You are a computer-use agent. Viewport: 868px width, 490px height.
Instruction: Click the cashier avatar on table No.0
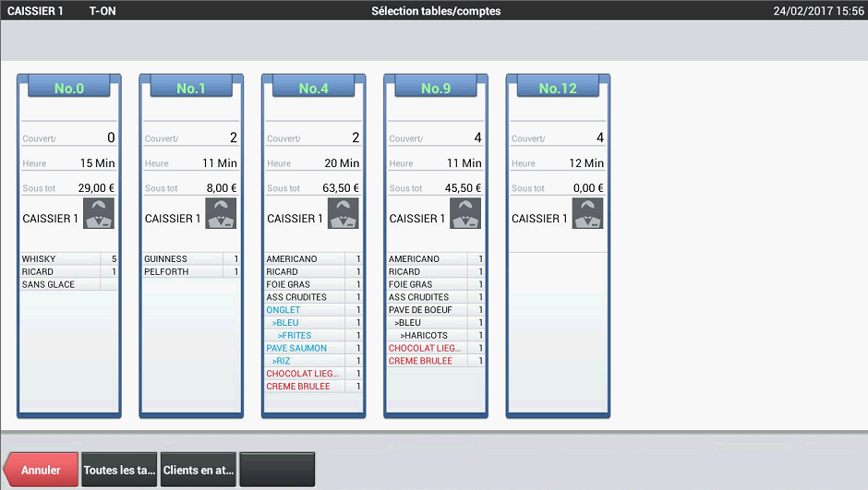coord(99,213)
